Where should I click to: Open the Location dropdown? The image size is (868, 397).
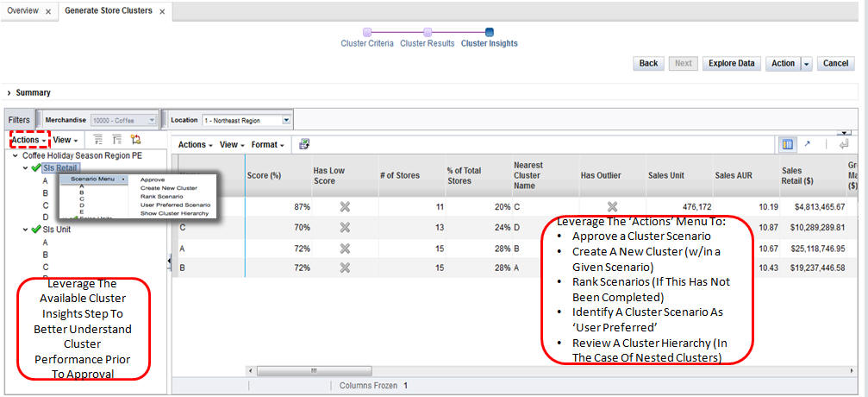tap(285, 120)
